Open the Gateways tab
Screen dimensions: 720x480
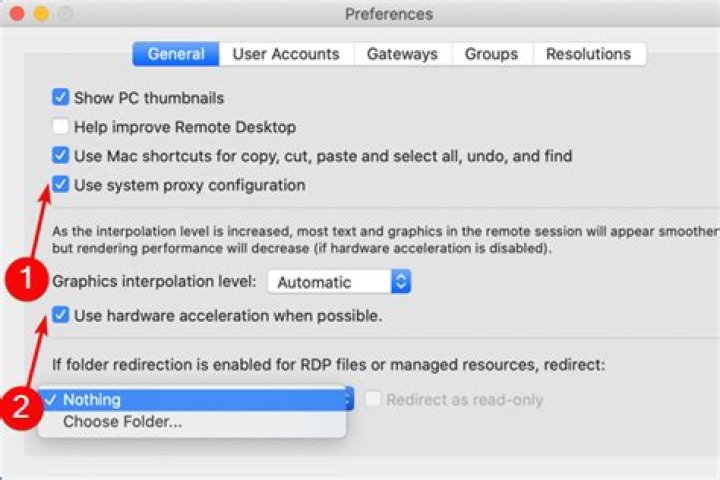(401, 54)
